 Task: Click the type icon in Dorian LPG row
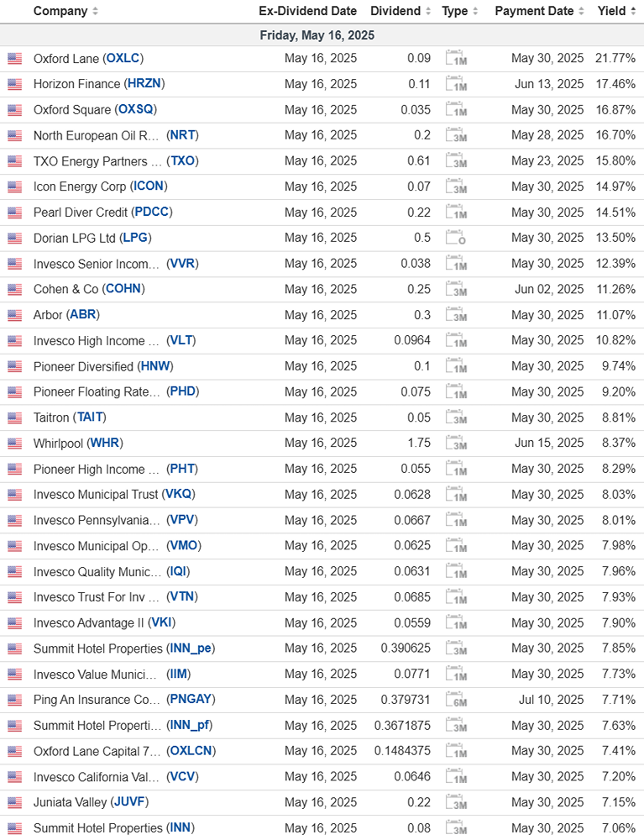[x=456, y=238]
